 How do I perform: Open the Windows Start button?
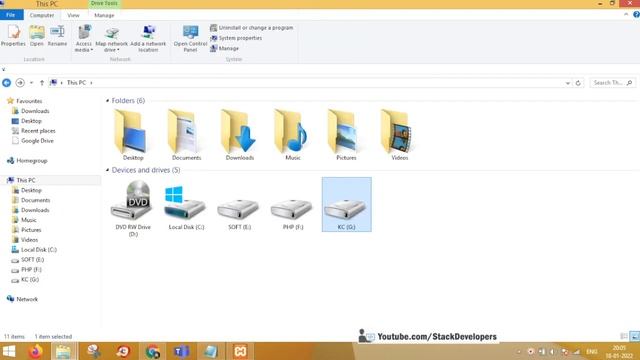9,351
